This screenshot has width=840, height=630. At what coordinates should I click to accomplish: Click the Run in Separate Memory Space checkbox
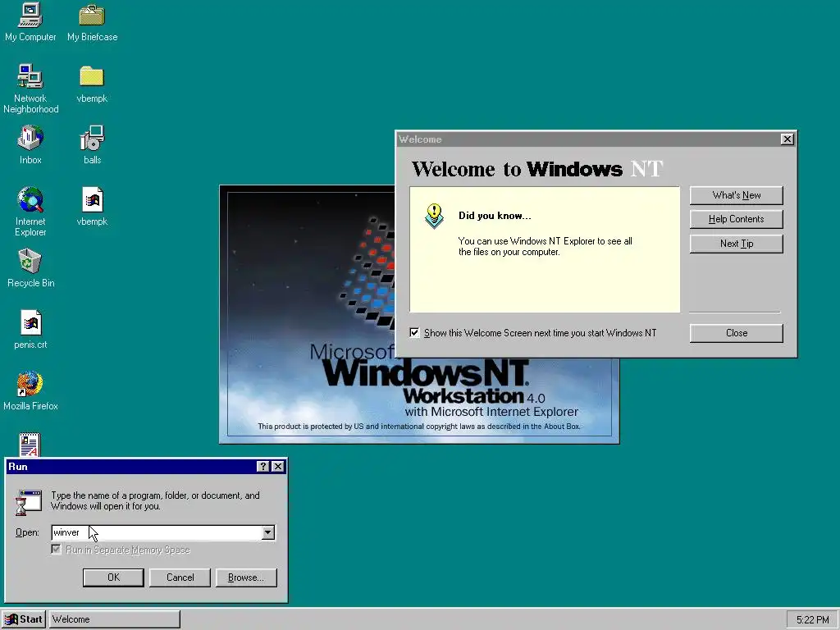(x=57, y=549)
